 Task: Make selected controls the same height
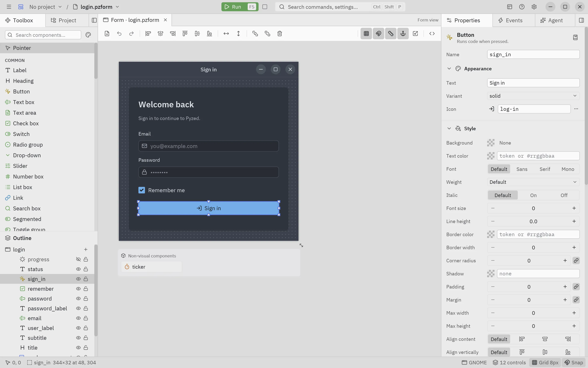pyautogui.click(x=238, y=34)
